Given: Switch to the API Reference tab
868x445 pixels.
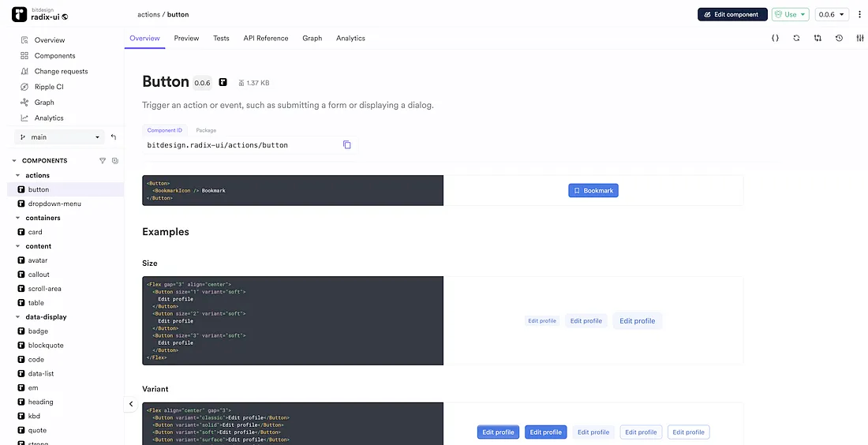Looking at the screenshot, I should (265, 38).
